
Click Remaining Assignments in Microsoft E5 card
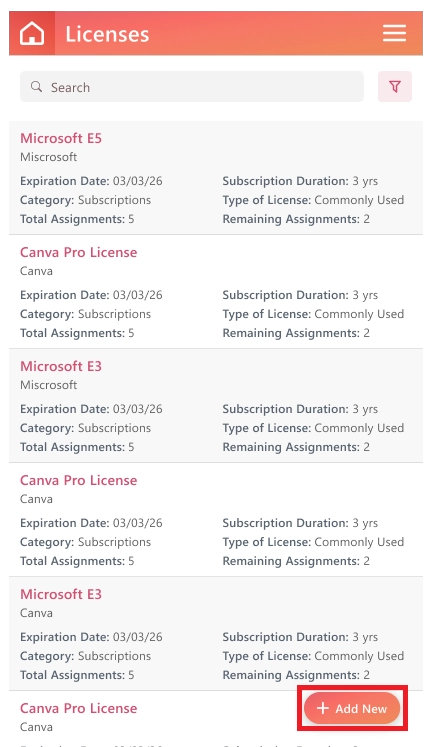(296, 219)
